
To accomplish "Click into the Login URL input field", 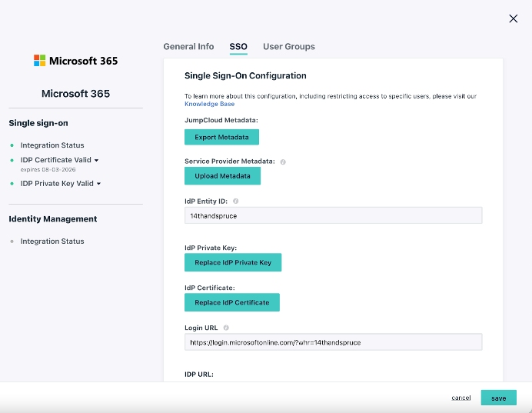I will [333, 342].
